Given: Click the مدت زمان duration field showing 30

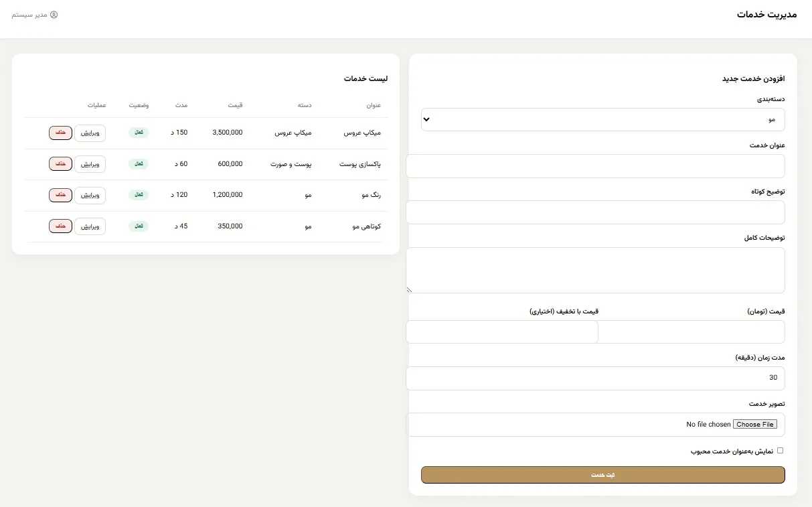Looking at the screenshot, I should pos(595,378).
